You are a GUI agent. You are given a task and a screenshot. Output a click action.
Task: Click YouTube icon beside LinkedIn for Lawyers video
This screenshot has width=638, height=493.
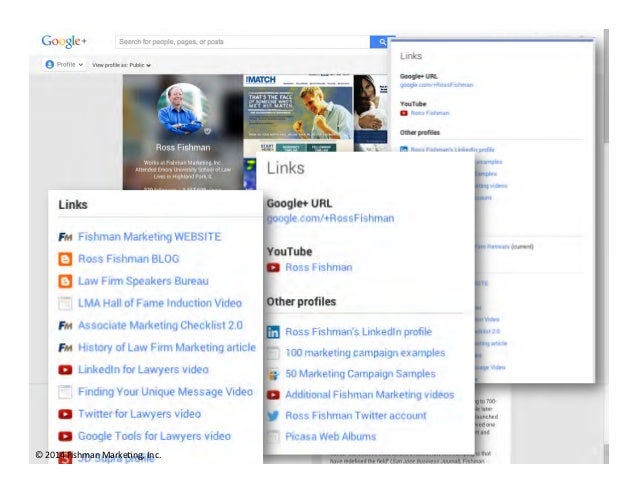pyautogui.click(x=65, y=370)
